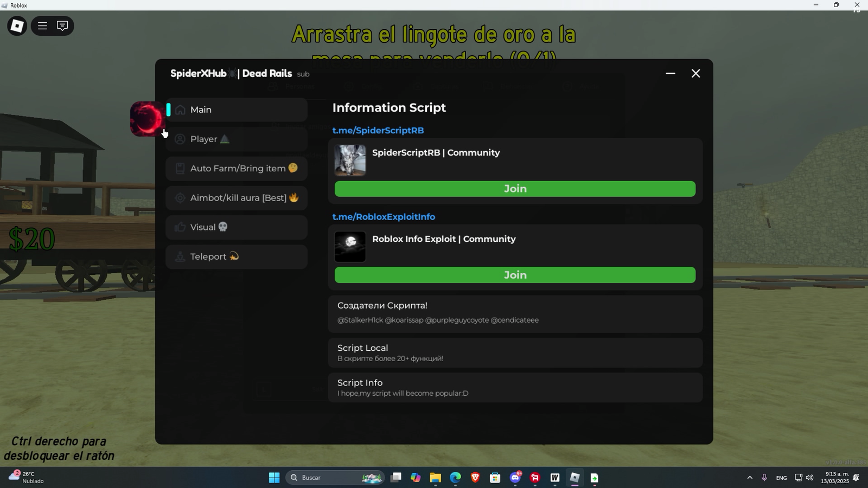Viewport: 868px width, 488px height.
Task: Open Microsoft Edge from the taskbar
Action: [455, 478]
